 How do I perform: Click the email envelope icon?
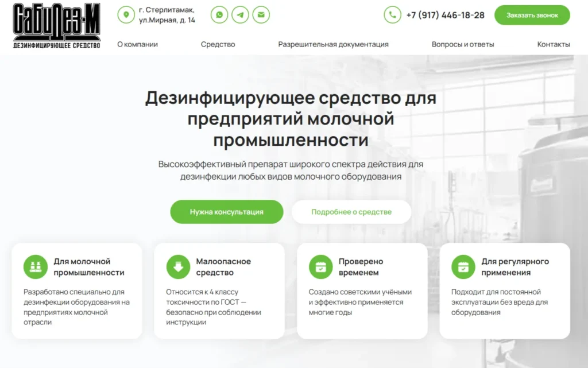(x=261, y=15)
